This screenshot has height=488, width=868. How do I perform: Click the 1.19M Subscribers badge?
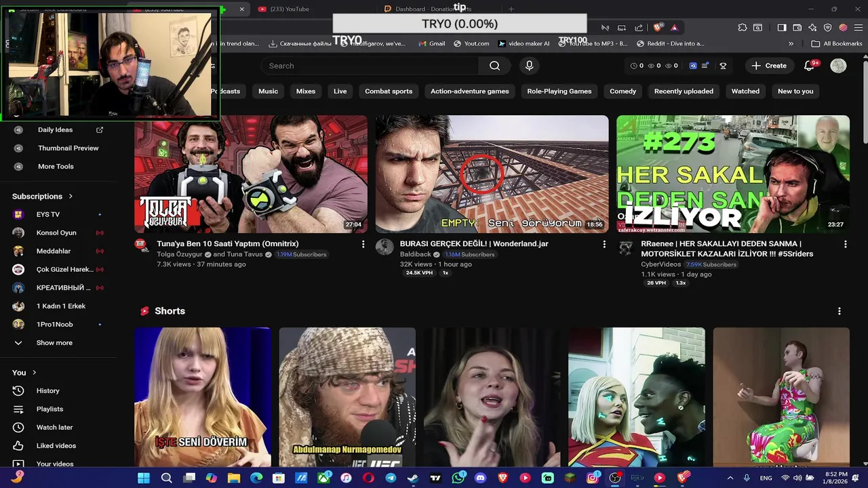tap(301, 255)
